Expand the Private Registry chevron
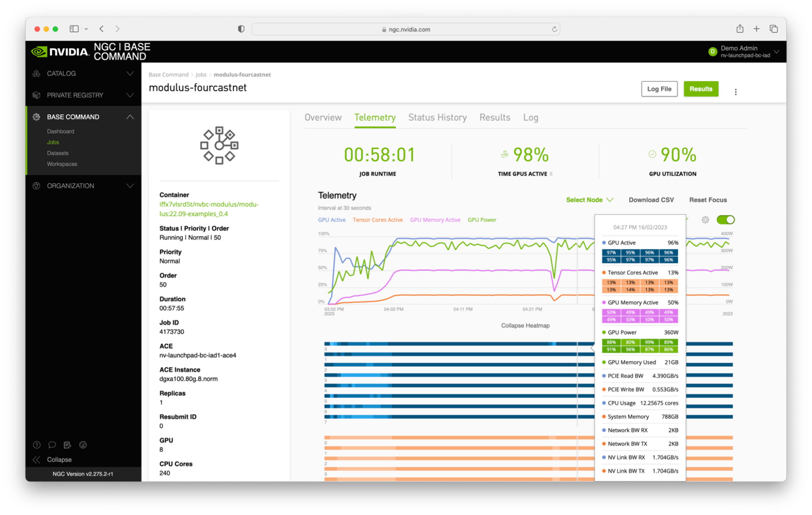The image size is (812, 515). click(130, 95)
